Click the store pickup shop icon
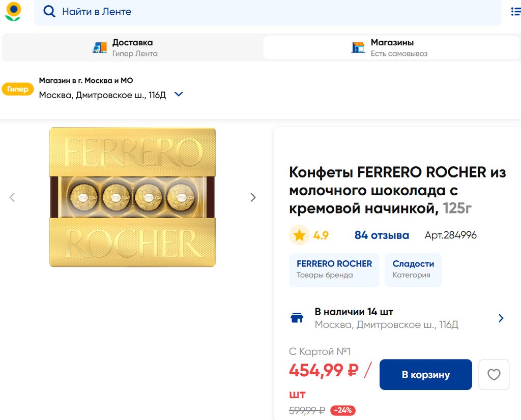The height and width of the screenshot is (420, 521). (x=358, y=48)
